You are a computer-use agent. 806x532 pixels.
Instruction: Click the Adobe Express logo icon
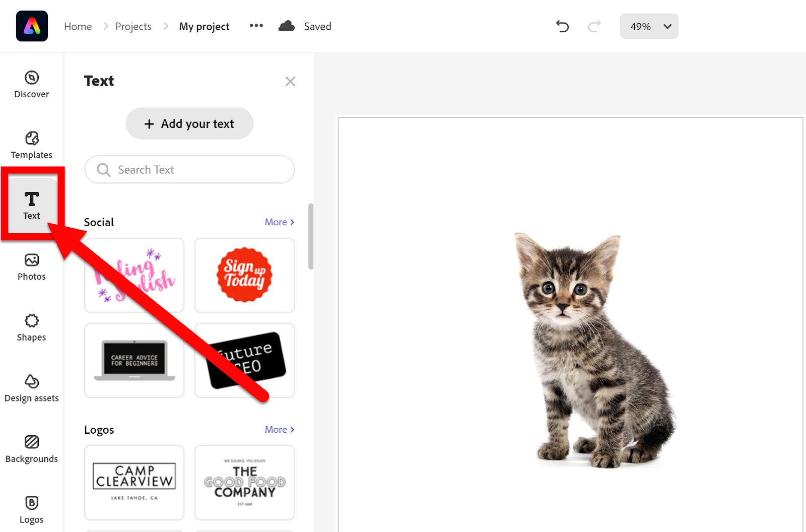click(32, 26)
